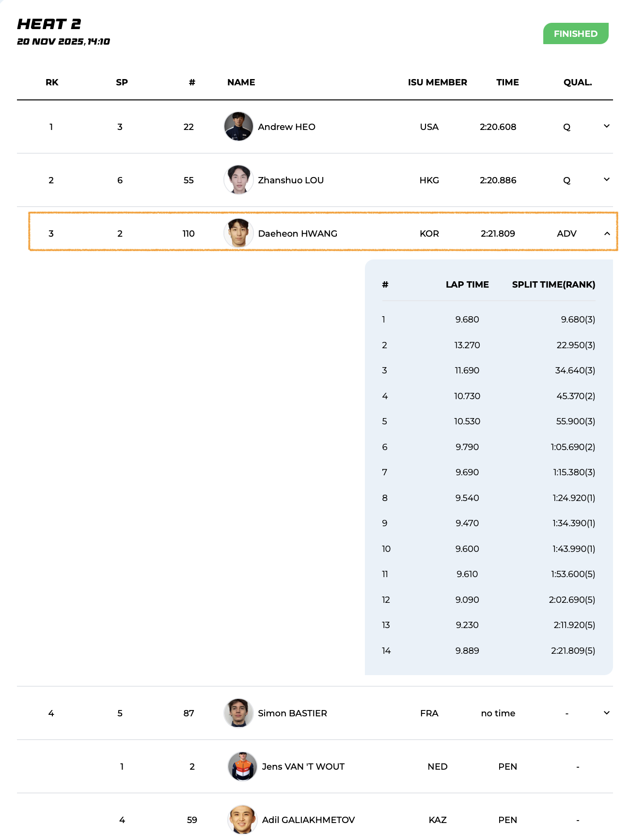Expand Andrew HEO's lap details chevron
This screenshot has width=630, height=840.
point(606,127)
